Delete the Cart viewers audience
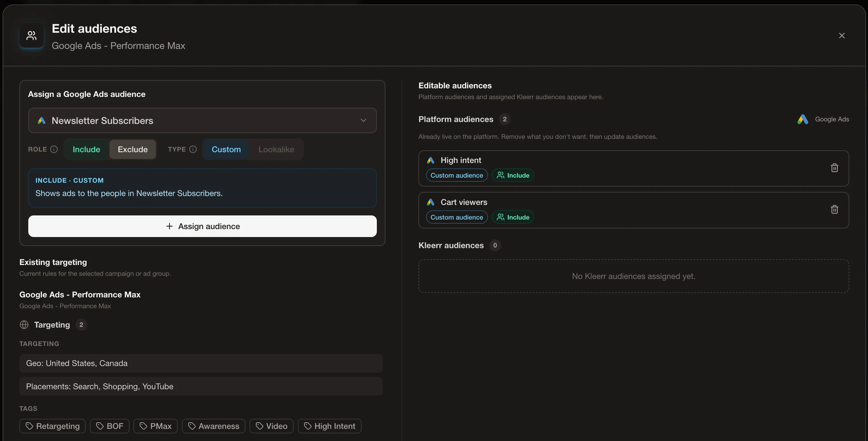This screenshot has height=441, width=868. (834, 209)
